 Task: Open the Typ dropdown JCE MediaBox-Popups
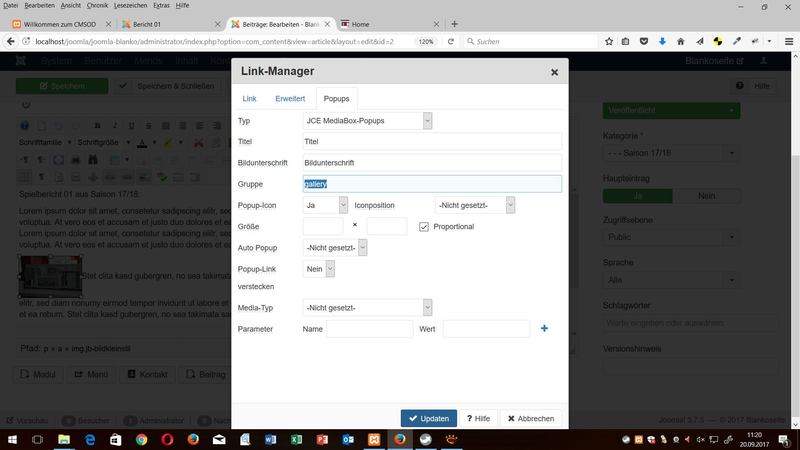(367, 121)
